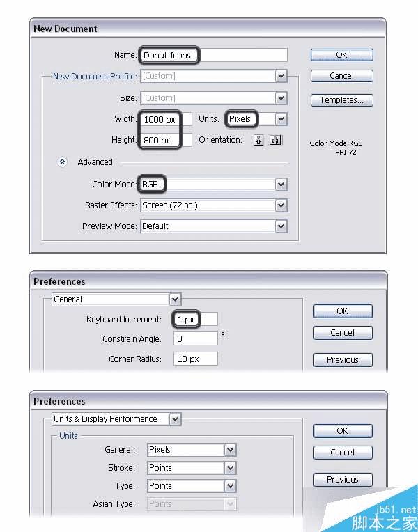Select portrait orientation icon

pyautogui.click(x=258, y=140)
